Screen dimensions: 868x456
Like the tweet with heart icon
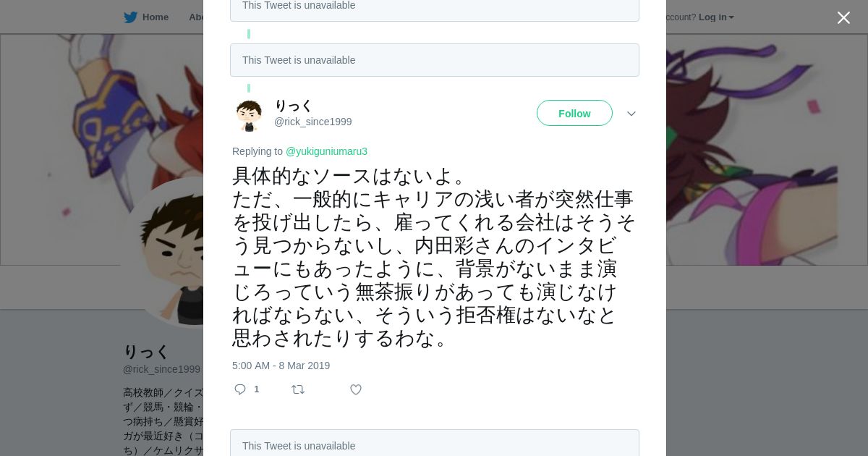[x=356, y=389]
